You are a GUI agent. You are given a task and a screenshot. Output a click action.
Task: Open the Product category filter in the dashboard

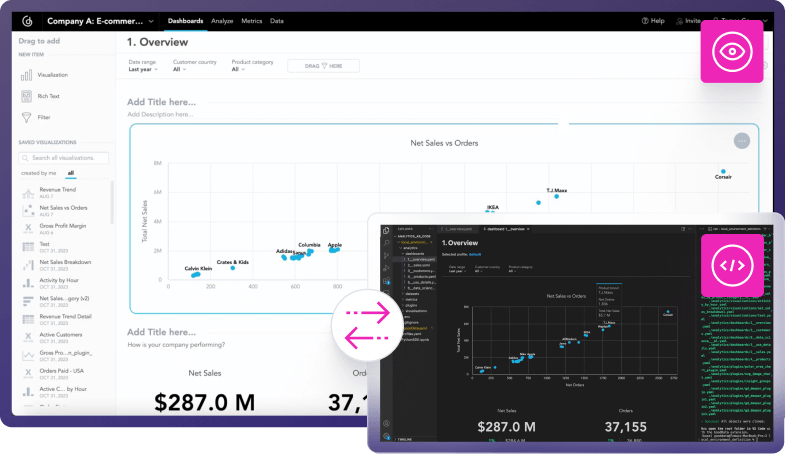252,66
